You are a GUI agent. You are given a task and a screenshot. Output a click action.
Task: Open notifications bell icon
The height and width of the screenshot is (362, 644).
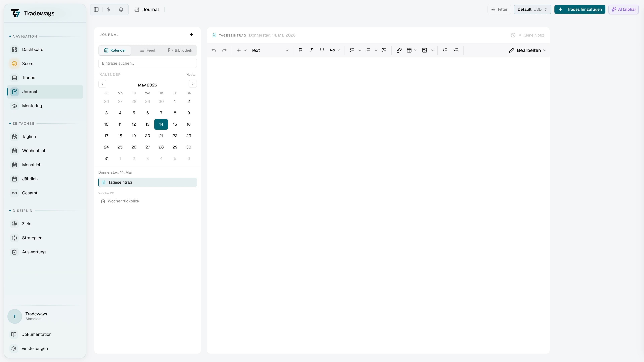[x=121, y=10]
